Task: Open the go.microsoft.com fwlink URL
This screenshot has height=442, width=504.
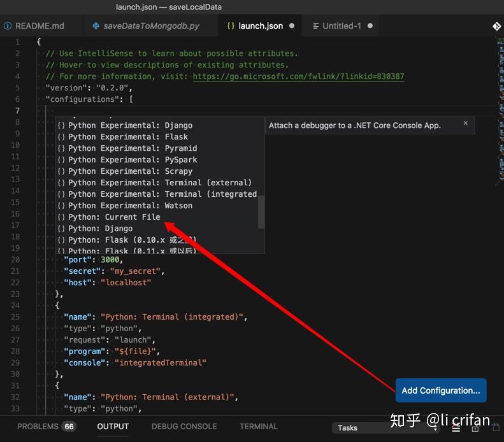Action: click(298, 76)
